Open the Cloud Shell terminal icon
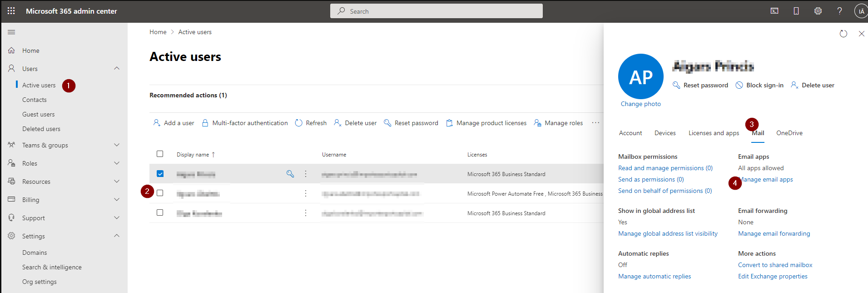The width and height of the screenshot is (868, 293). tap(774, 11)
